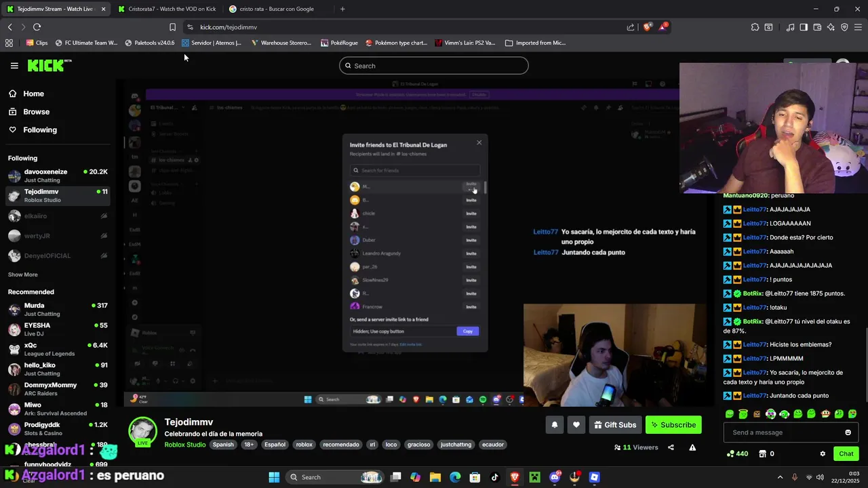
Task: Click the Kick search box
Action: point(434,66)
